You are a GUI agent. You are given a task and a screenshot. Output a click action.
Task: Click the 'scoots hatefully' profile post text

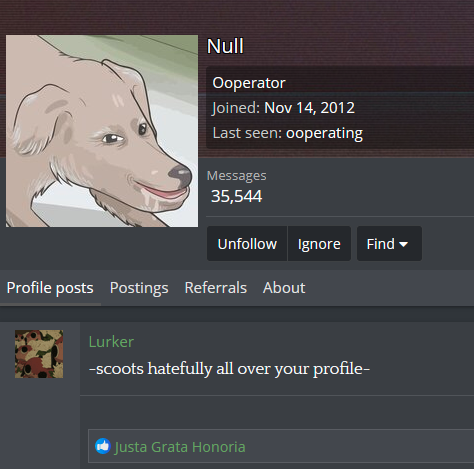tap(229, 369)
